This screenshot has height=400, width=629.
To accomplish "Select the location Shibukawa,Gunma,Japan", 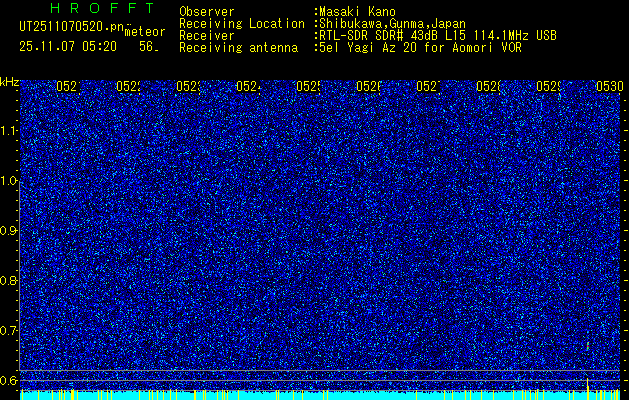I will click(x=392, y=24).
